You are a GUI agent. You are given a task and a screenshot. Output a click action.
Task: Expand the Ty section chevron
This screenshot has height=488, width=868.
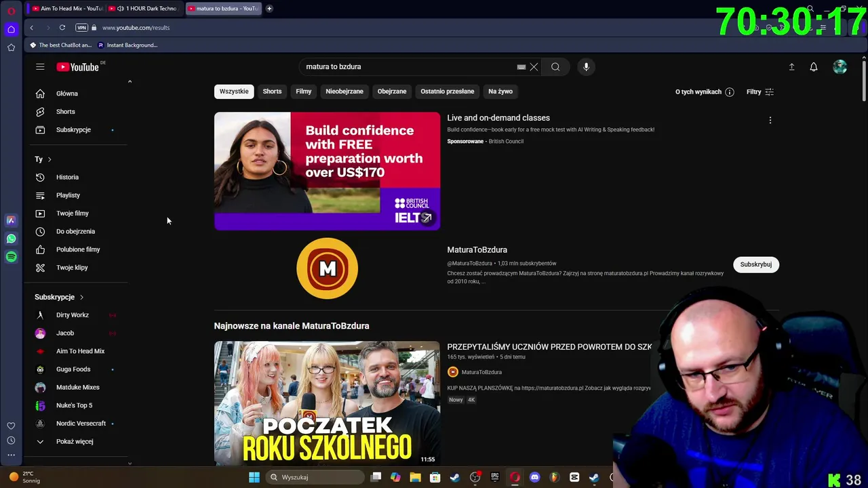tap(50, 159)
